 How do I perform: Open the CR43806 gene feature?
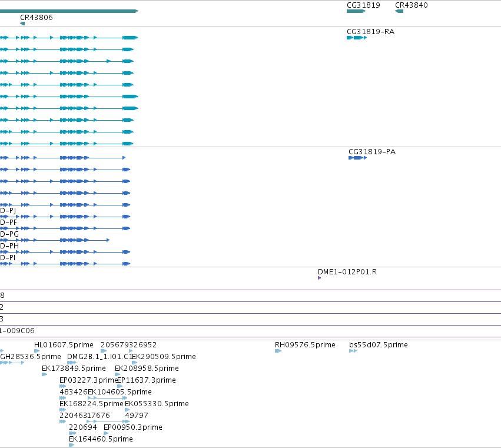coord(22,24)
